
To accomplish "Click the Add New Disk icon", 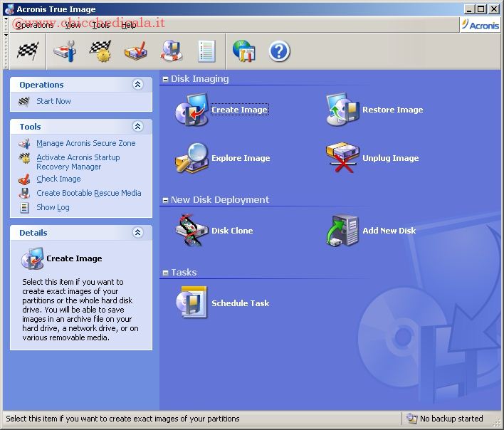I will pos(342,231).
